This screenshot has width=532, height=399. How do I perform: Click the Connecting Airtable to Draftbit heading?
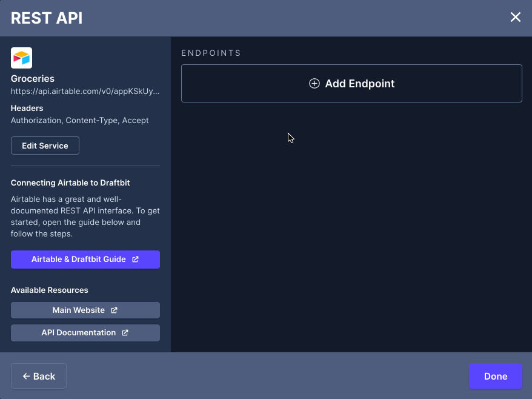pyautogui.click(x=70, y=183)
